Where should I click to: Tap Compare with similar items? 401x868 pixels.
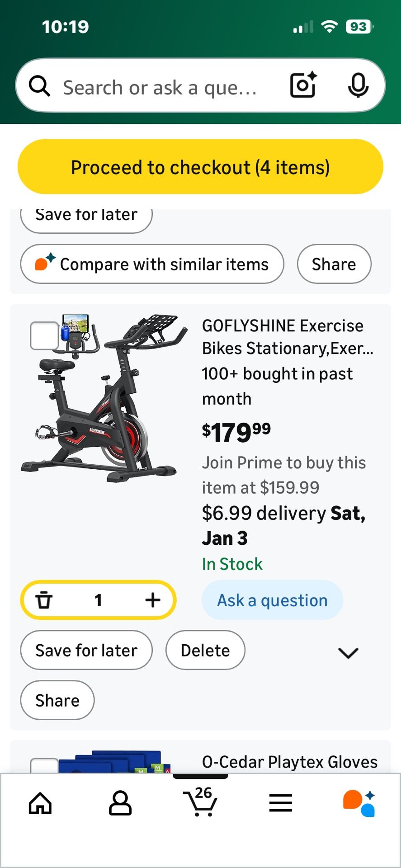point(152,264)
